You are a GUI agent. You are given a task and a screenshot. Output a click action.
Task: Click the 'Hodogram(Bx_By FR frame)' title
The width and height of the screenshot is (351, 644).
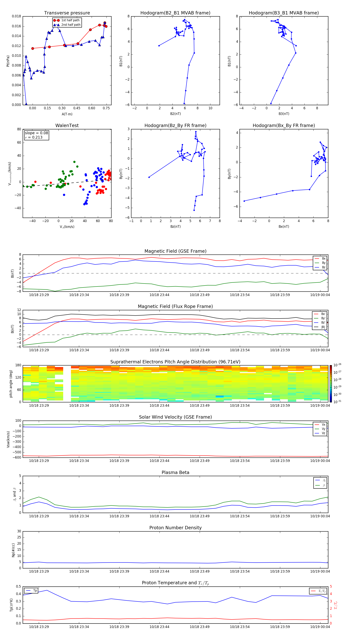[x=284, y=125]
